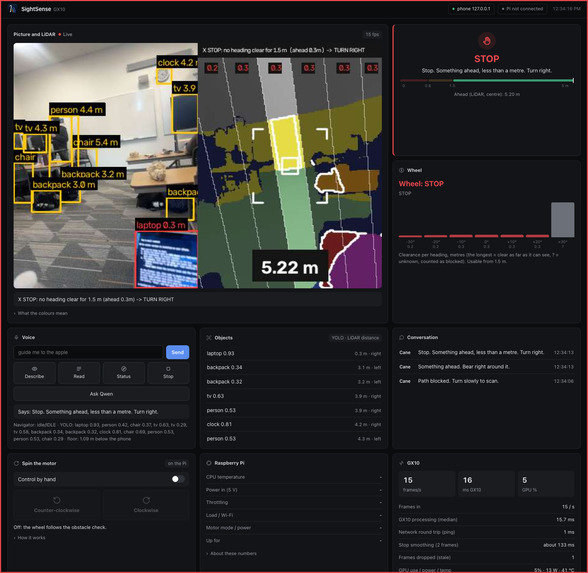Click the Stop smoothing (2 frames) row

(486, 544)
